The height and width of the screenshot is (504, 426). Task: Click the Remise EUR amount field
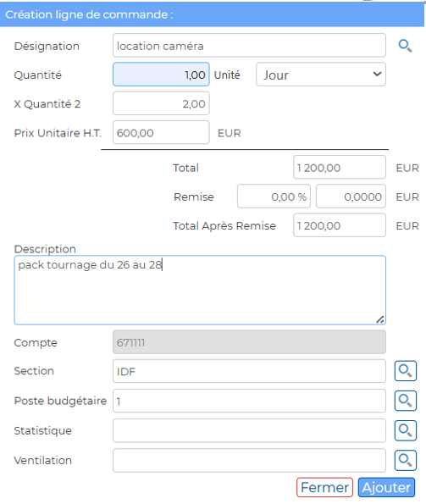tap(351, 197)
